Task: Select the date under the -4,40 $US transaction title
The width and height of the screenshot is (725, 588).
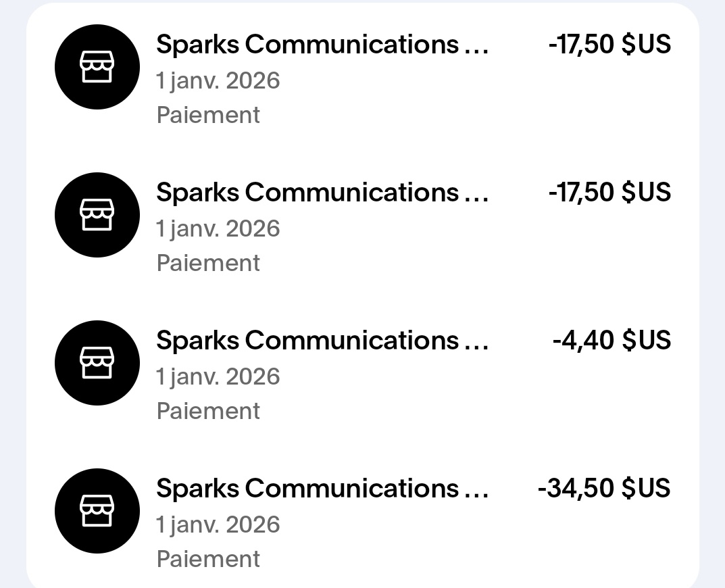Action: (x=218, y=377)
